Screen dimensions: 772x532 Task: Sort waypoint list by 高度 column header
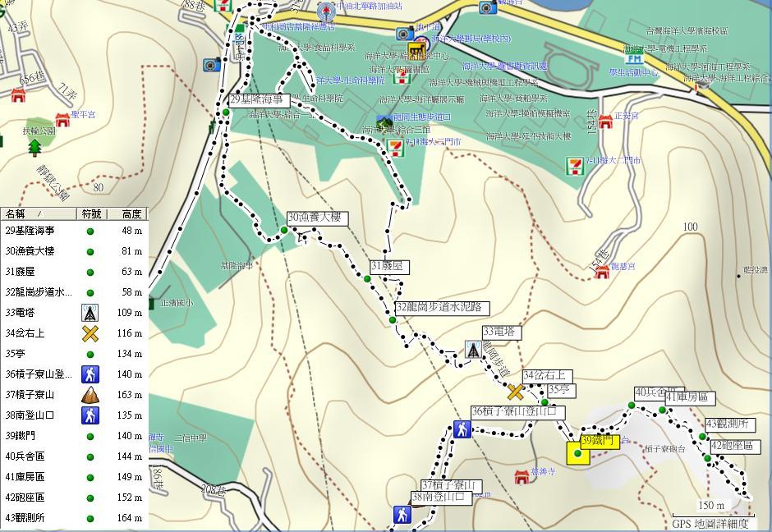[127, 214]
